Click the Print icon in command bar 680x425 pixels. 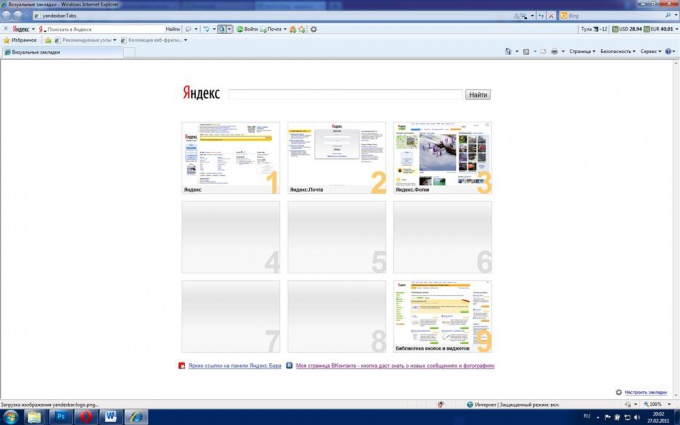(x=554, y=51)
